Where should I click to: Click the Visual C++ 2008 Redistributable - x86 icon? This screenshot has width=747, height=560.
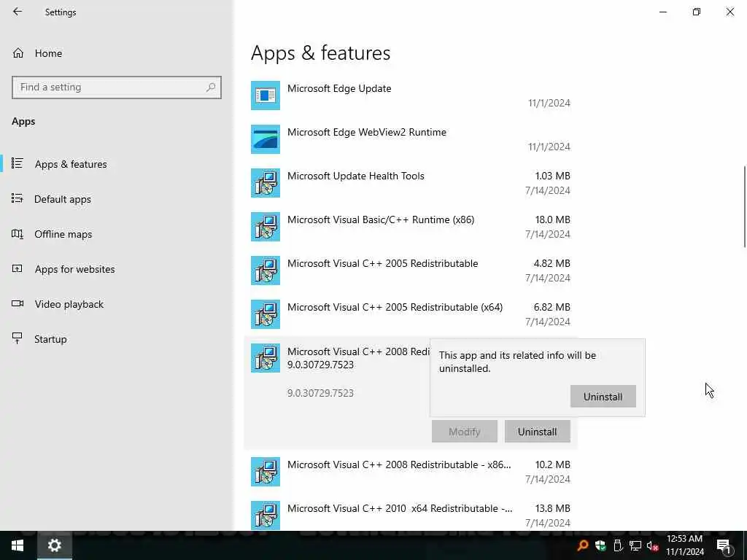tap(266, 472)
